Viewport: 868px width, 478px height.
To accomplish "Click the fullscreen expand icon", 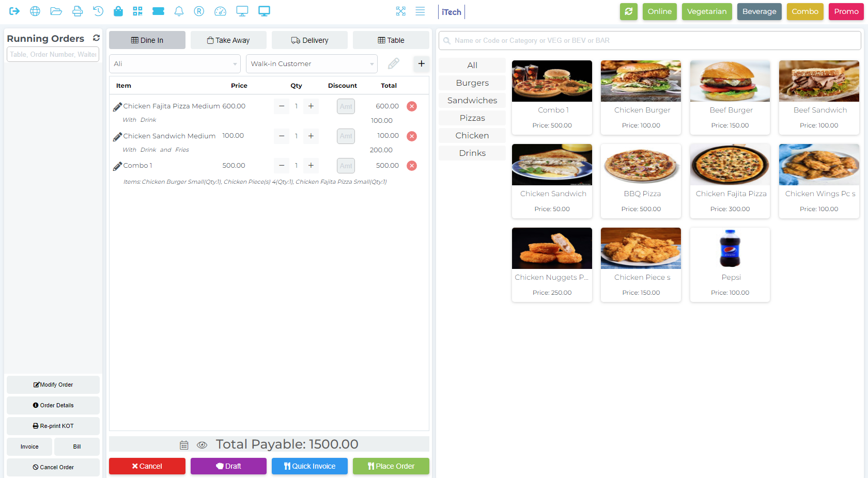I will pos(400,11).
